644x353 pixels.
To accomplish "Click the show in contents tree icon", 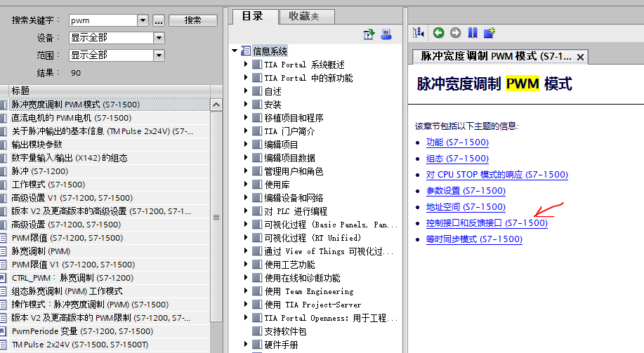I will click(x=418, y=33).
